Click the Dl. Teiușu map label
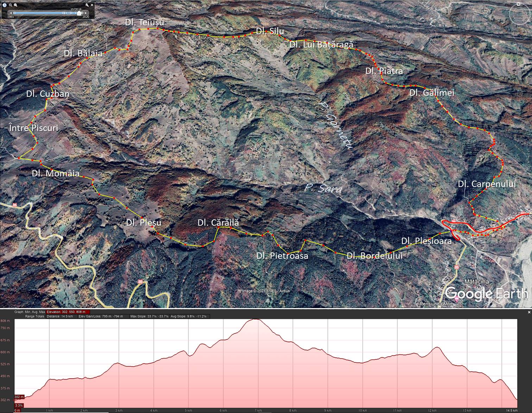 pos(144,22)
